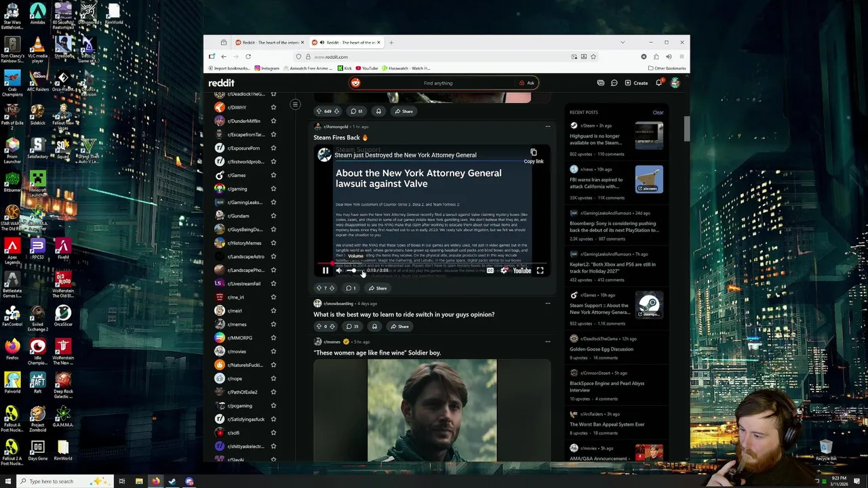Open the YouTube bookmark
868x488 pixels.
coord(367,68)
